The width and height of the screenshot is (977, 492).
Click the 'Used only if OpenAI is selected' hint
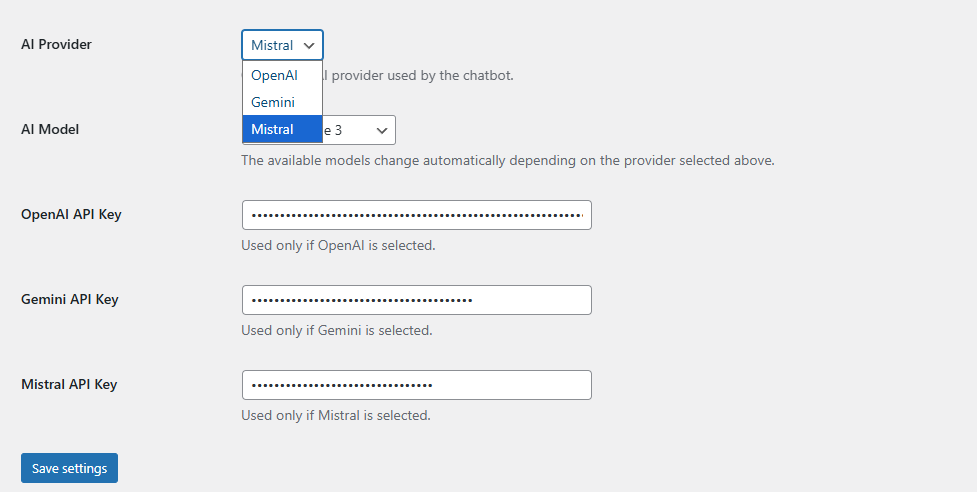click(x=338, y=245)
